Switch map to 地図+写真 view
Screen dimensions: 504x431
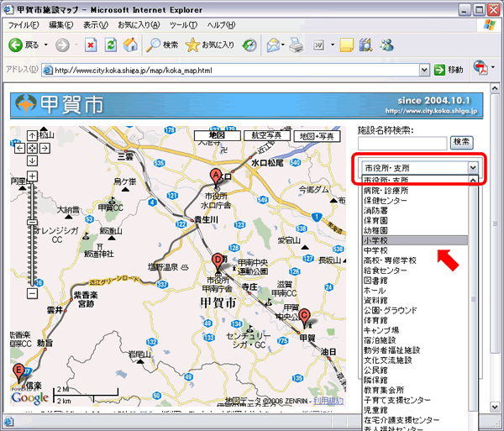(317, 136)
